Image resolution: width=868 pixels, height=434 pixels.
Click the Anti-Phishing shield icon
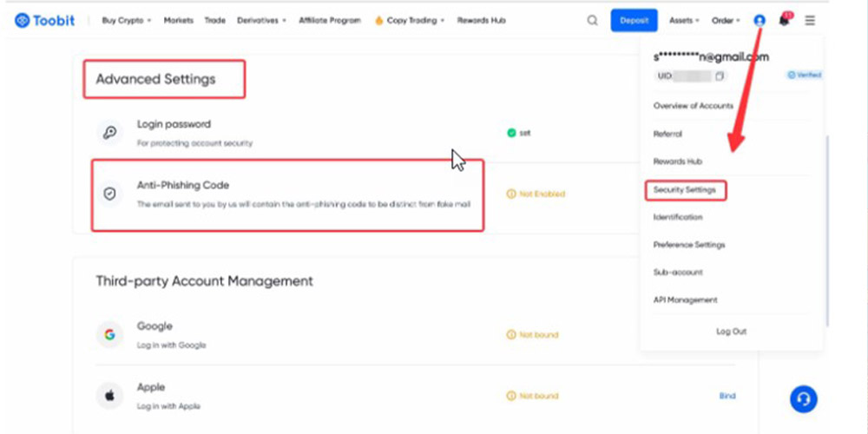pos(109,194)
